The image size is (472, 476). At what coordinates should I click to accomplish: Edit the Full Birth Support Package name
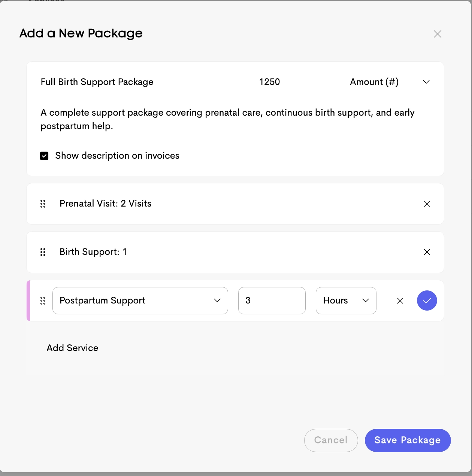tap(97, 82)
